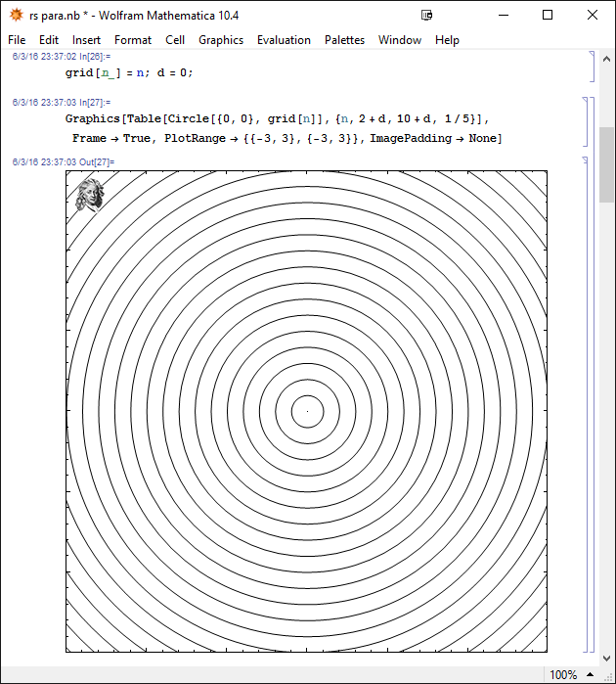
Task: Maximize the Mathematica window
Action: pyautogui.click(x=548, y=16)
